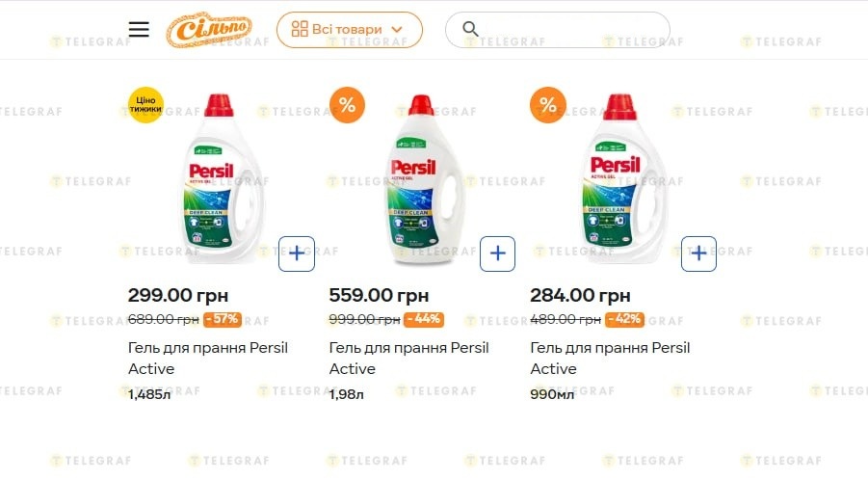868x480 pixels.
Task: Add the 990мл Persil to cart
Action: coord(698,253)
